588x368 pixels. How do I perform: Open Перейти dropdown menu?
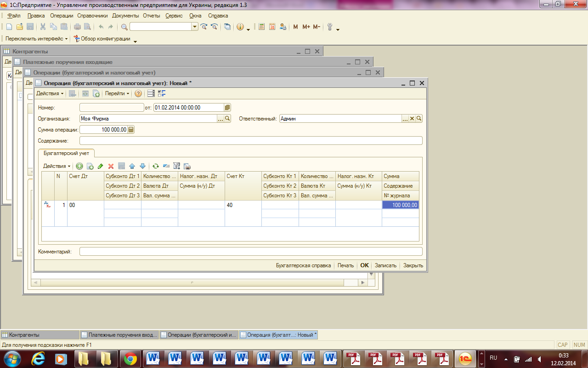coord(117,93)
